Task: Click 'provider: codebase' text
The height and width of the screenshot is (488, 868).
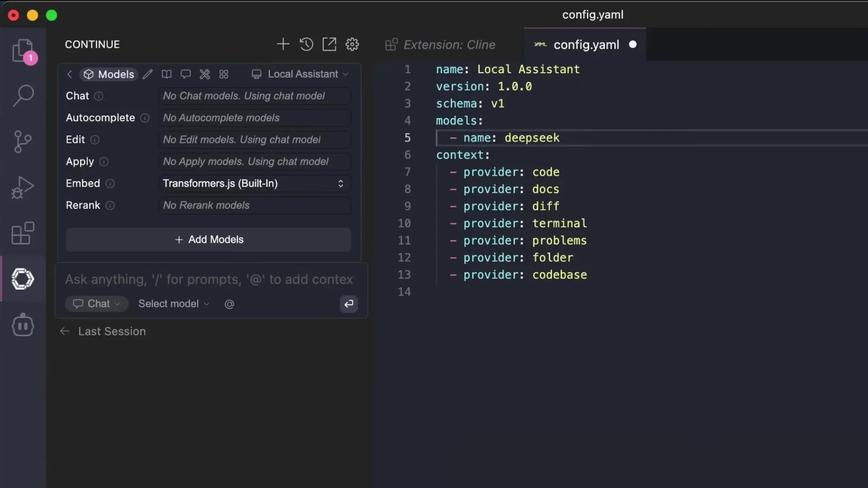Action: click(525, 275)
